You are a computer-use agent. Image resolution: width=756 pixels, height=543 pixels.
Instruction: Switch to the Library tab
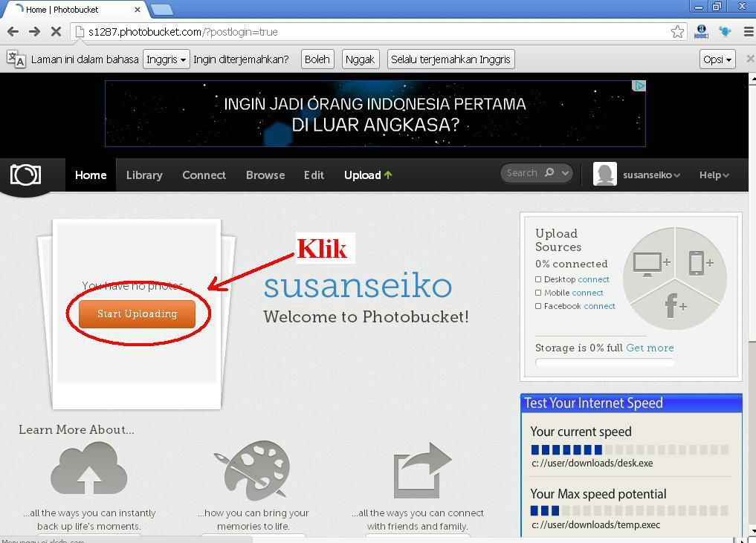coord(143,175)
